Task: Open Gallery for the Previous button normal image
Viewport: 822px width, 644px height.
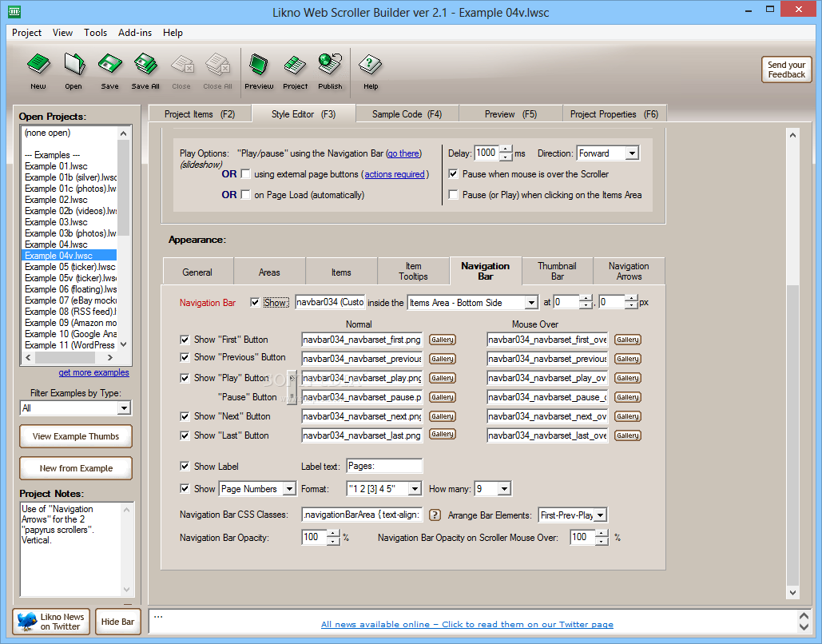Action: pos(443,359)
